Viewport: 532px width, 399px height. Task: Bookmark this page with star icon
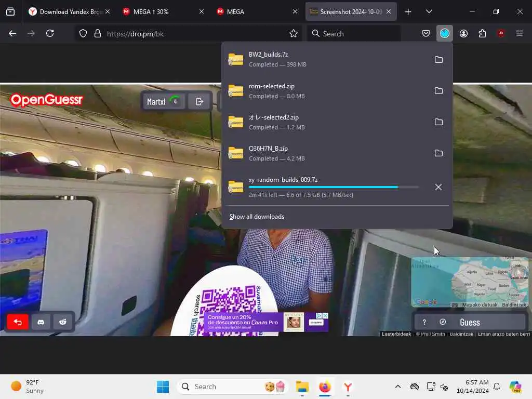tap(294, 34)
